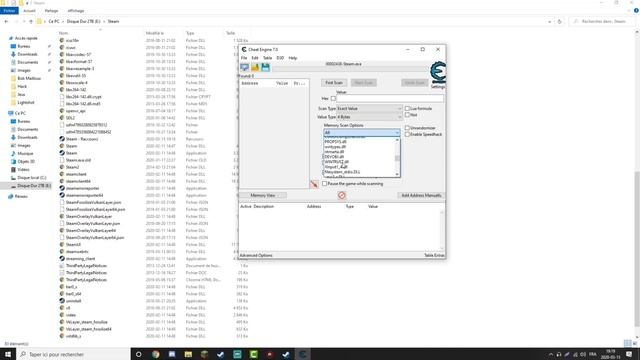This screenshot has width=640, height=360.
Task: Toggle the Hex checkbox
Action: (333, 98)
